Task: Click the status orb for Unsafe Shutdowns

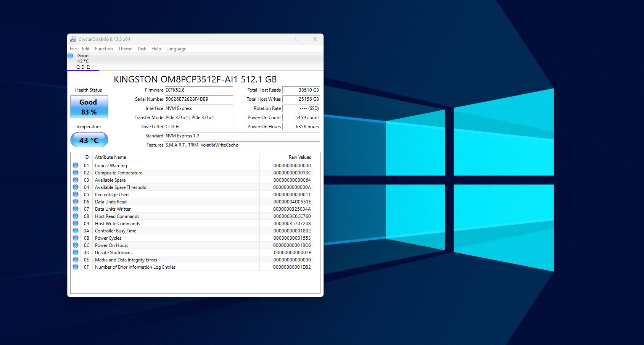Action: click(76, 252)
